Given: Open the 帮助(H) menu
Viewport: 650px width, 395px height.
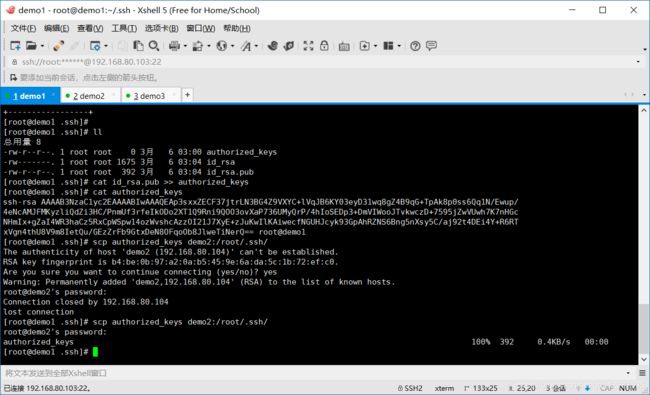Looking at the screenshot, I should click(237, 28).
